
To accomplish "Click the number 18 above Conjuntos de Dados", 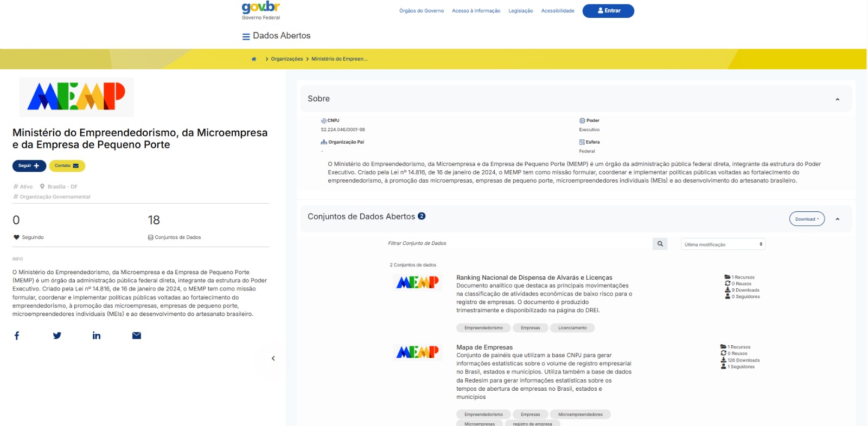I will point(154,220).
